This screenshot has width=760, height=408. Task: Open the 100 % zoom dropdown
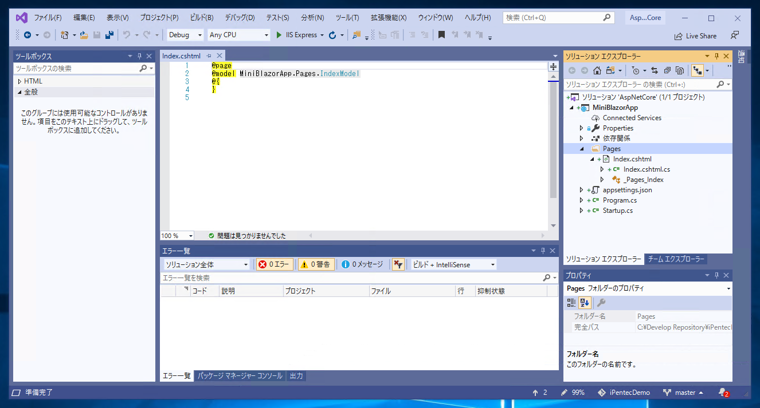pos(177,235)
